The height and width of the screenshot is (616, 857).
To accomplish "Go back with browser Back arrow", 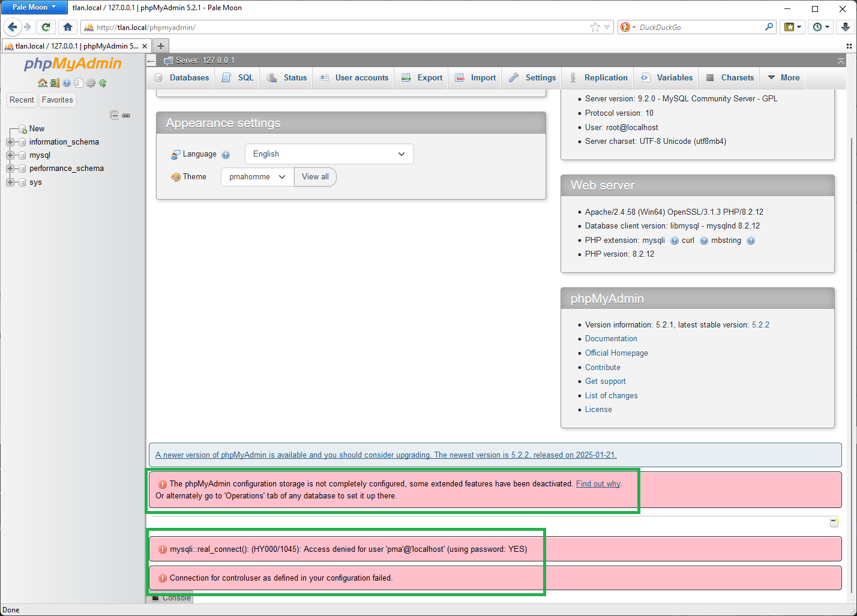I will (13, 27).
